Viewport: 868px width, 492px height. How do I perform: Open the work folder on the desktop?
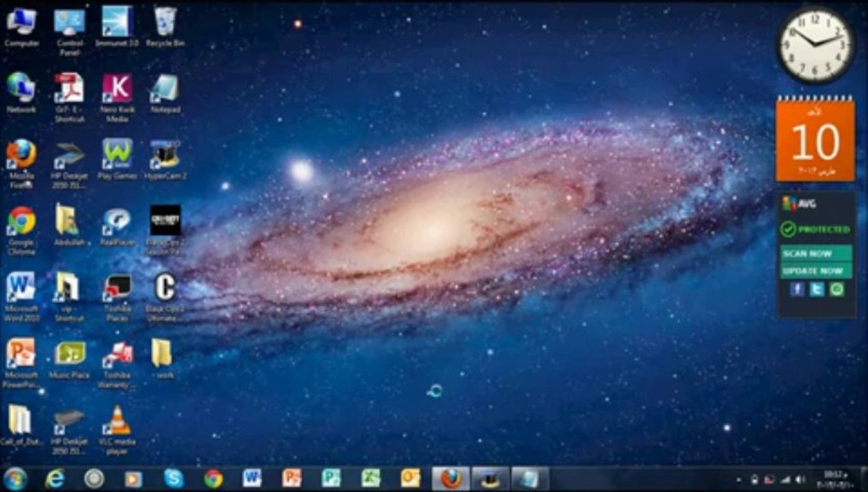click(162, 358)
